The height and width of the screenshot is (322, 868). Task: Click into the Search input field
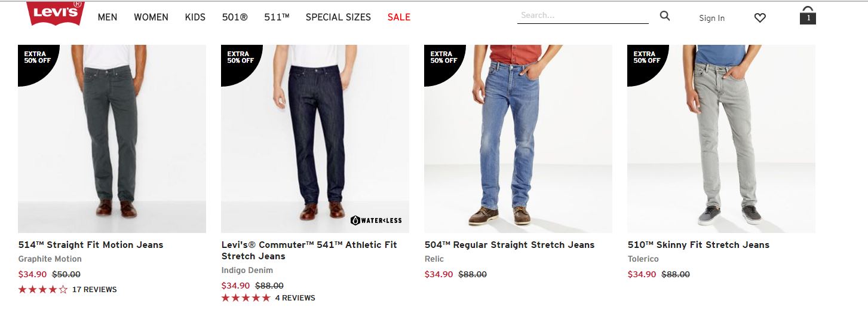(582, 16)
